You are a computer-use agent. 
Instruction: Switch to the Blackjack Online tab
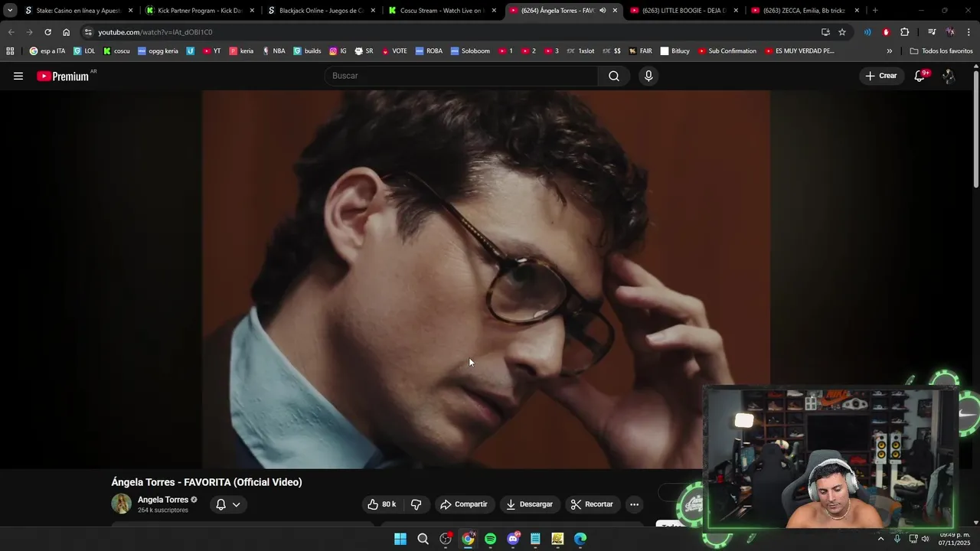[x=321, y=11]
